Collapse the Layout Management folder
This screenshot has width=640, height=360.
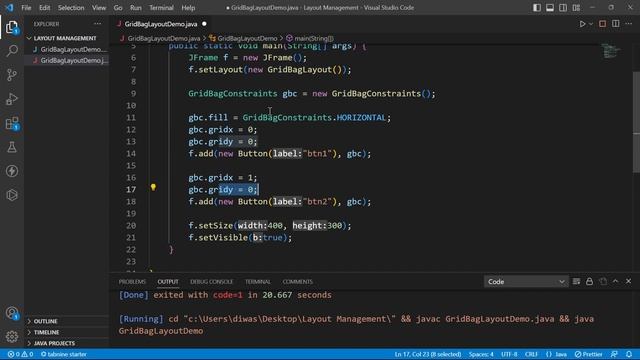coord(66,38)
